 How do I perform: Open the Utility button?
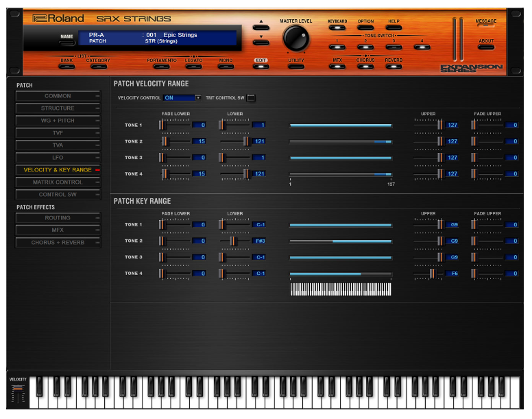(296, 67)
